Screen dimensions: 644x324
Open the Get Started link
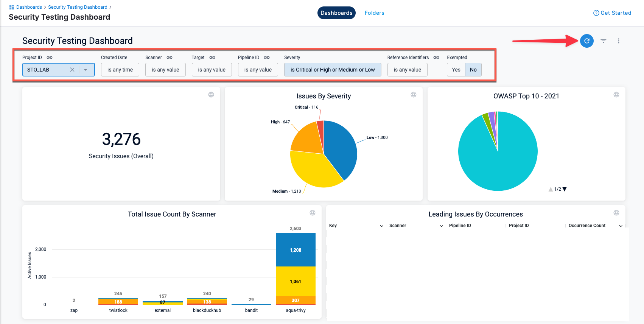612,13
